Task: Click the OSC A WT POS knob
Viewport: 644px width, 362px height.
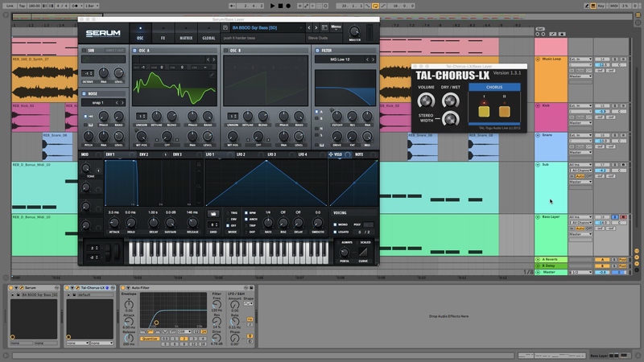Action: [x=142, y=136]
